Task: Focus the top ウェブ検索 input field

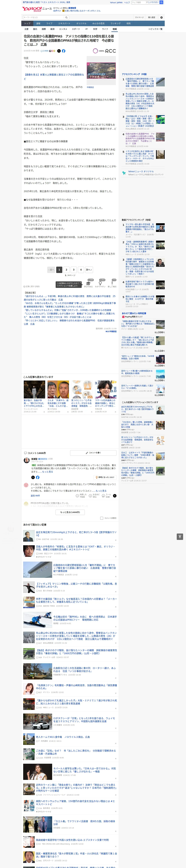Action: point(139,2)
